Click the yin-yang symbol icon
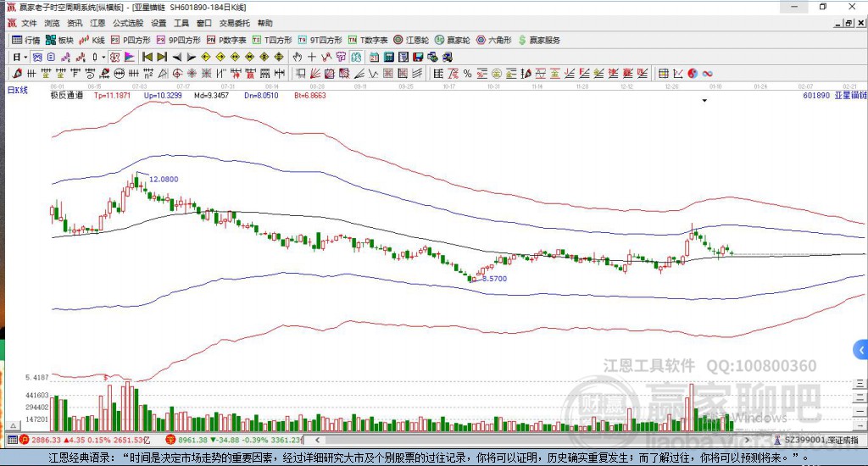The width and height of the screenshot is (868, 466). click(693, 74)
